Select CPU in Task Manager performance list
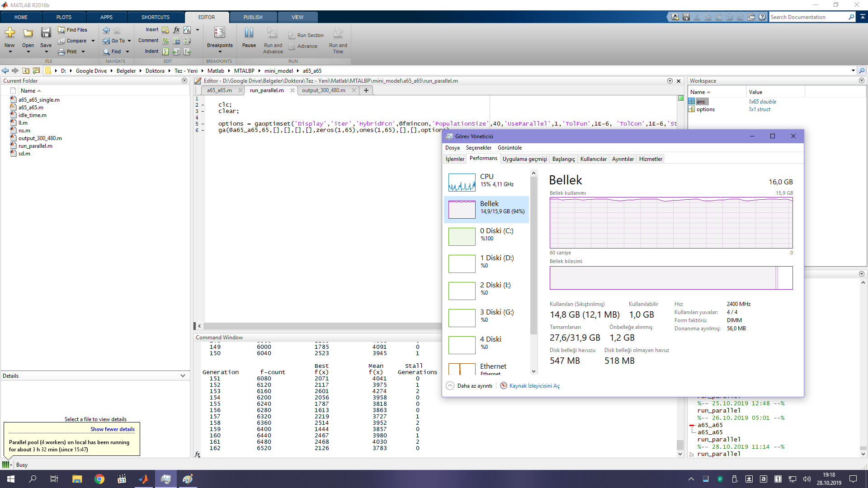 486,182
